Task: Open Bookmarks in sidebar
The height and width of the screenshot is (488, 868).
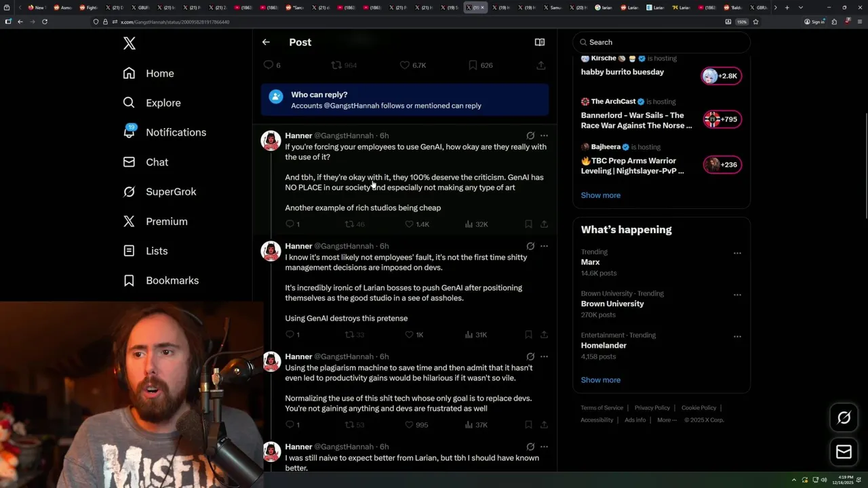Action: 161,281
